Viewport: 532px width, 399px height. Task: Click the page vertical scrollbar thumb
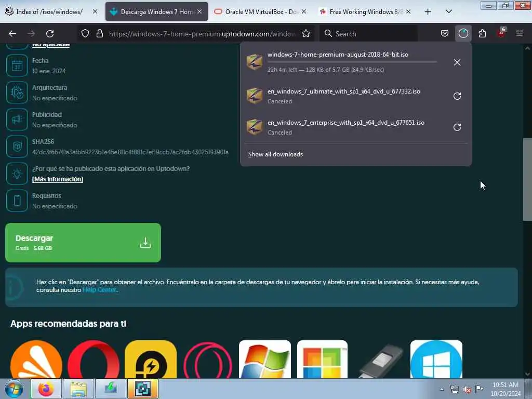[527, 179]
